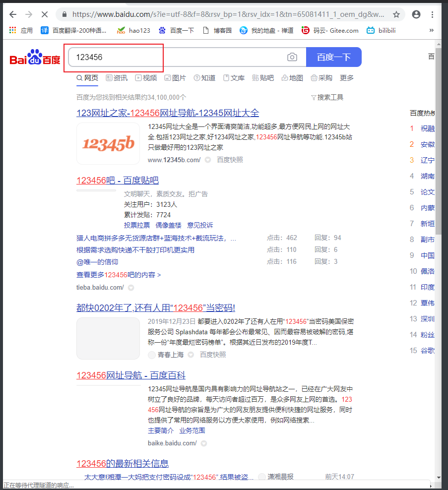Click the 意见投诉 link
The width and height of the screenshot is (448, 490).
coord(200,225)
